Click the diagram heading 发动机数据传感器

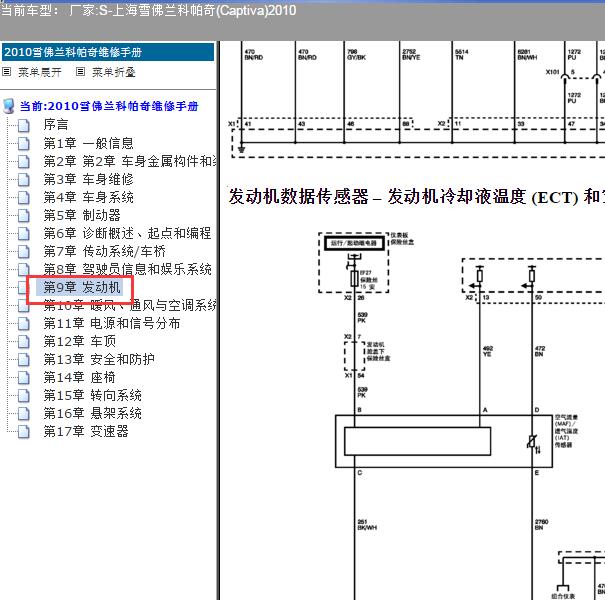pyautogui.click(x=299, y=196)
